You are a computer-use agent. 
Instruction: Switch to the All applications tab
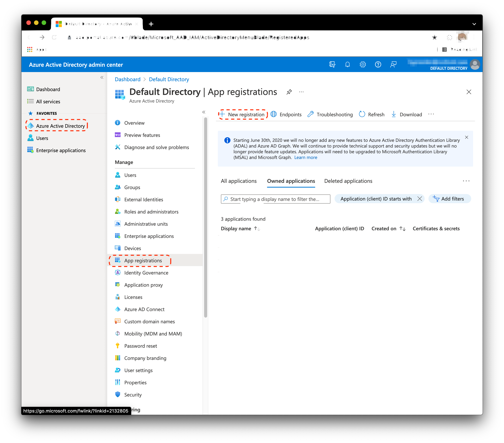(x=238, y=181)
